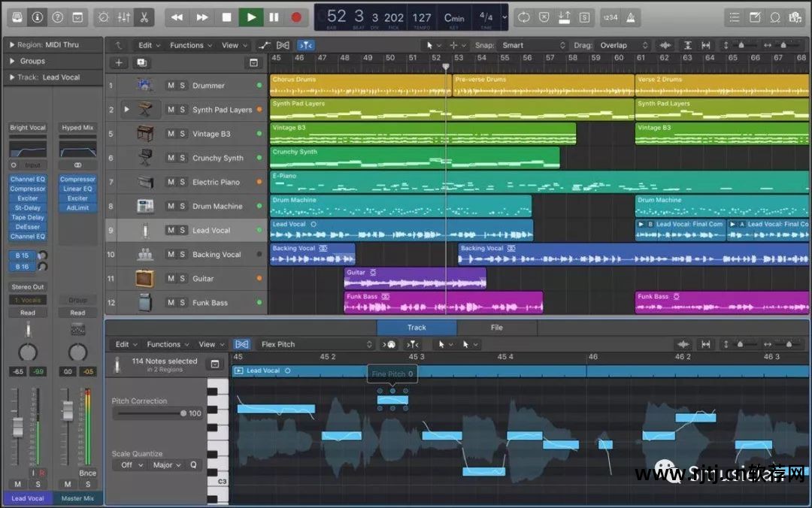This screenshot has width=812, height=508.
Task: Open the Mixer from the control bar
Action: pyautogui.click(x=124, y=17)
